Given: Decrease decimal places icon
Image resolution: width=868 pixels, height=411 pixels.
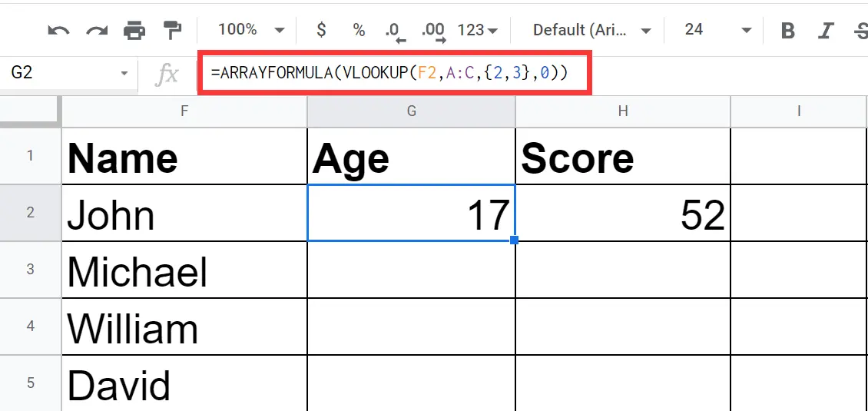Looking at the screenshot, I should pyautogui.click(x=395, y=31).
